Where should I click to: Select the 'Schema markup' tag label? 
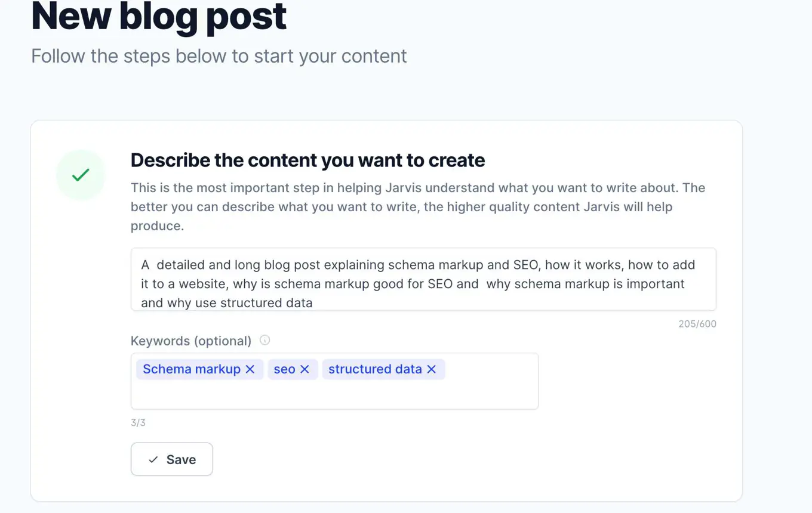point(191,369)
